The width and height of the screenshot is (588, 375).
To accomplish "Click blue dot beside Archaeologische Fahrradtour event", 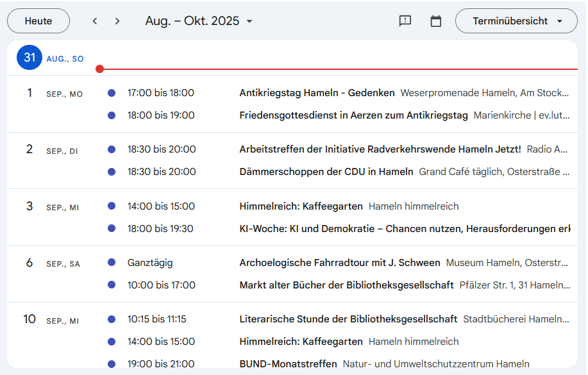I will tap(112, 263).
